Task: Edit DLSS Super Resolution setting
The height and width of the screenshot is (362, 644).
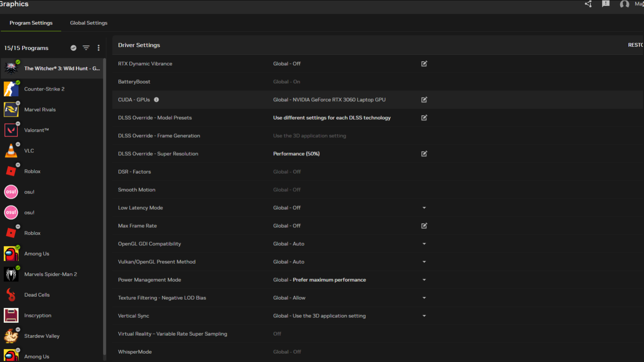Action: pyautogui.click(x=424, y=154)
